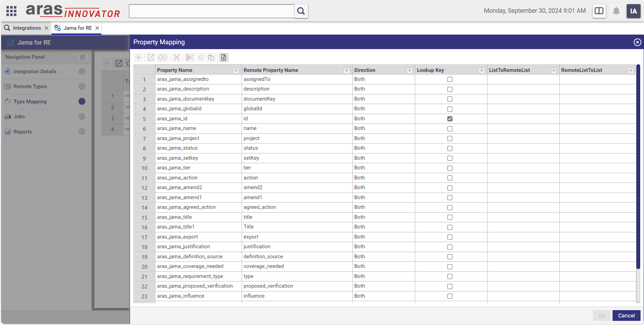Close the Jama for RE tab
Viewport: 644px width, 325px height.
point(97,28)
